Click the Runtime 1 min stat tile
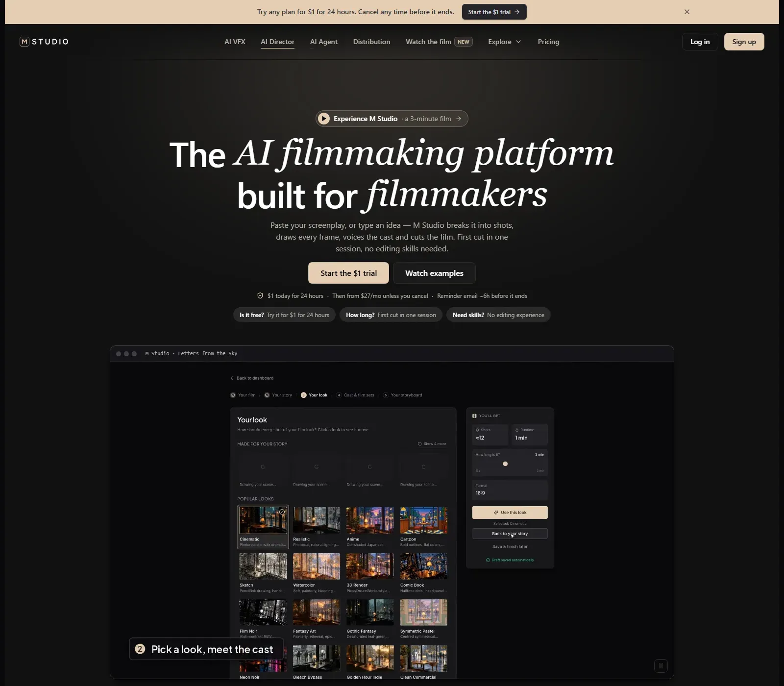 click(x=530, y=435)
